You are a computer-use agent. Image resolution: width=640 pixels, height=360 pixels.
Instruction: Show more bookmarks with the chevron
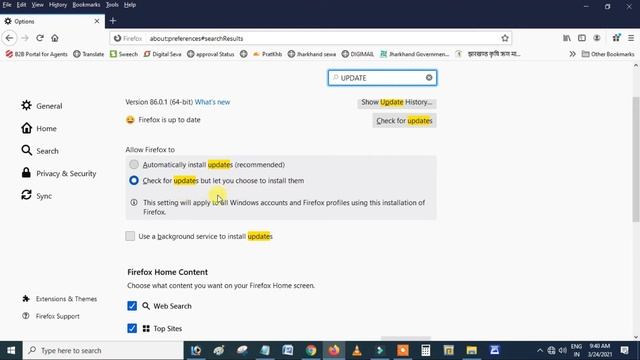(572, 54)
